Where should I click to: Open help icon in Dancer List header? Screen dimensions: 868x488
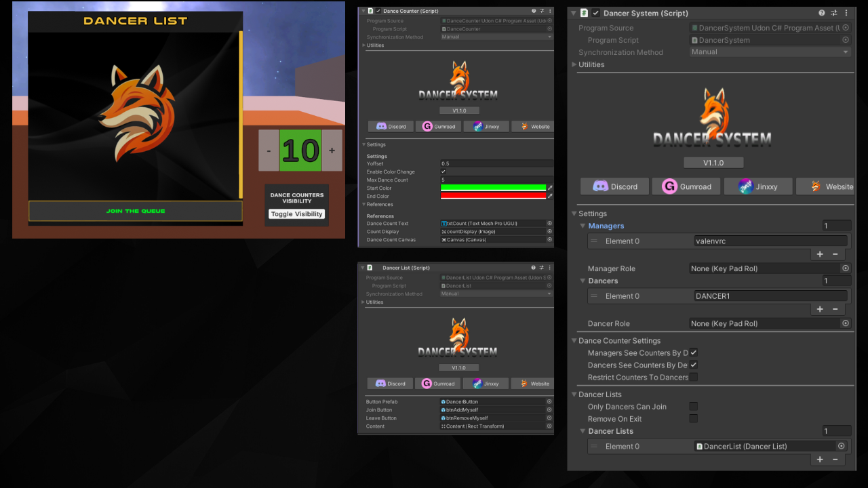[x=533, y=268]
